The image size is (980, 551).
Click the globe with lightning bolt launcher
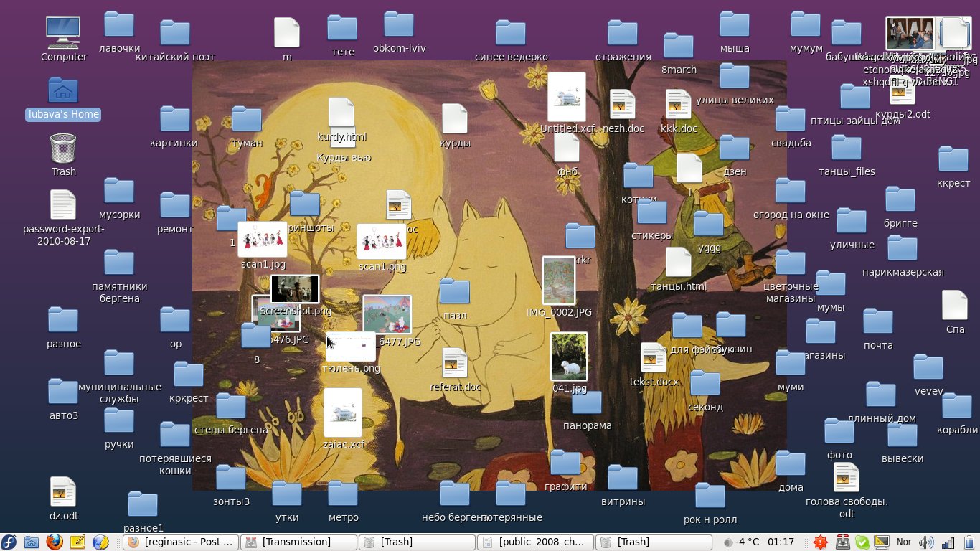(100, 542)
